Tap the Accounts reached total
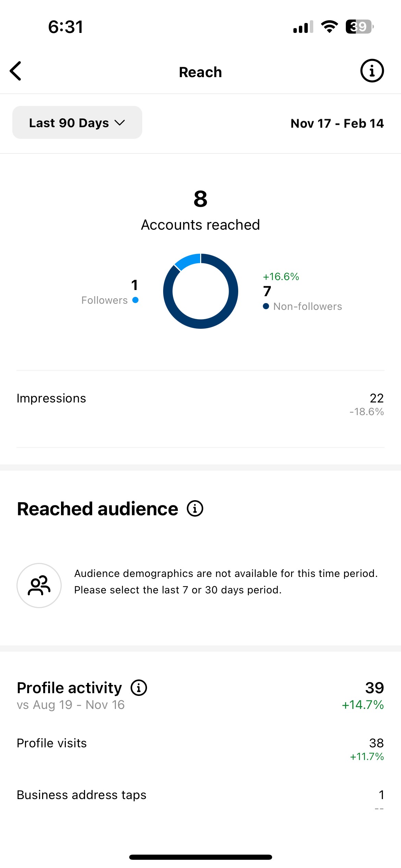Viewport: 401px width, 868px height. (x=200, y=199)
